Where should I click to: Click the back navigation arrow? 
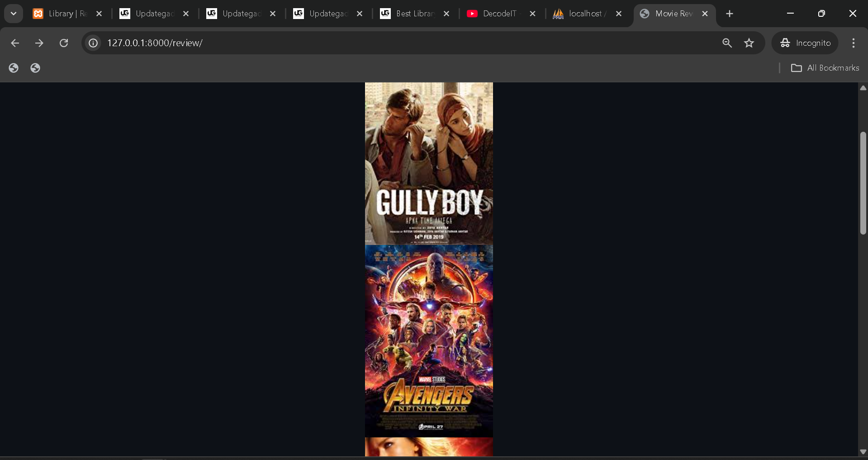15,43
